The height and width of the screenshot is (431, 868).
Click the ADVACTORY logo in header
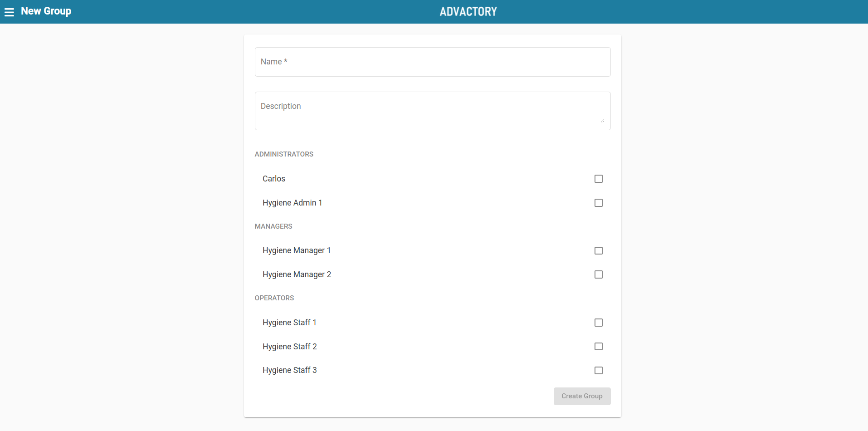click(468, 12)
